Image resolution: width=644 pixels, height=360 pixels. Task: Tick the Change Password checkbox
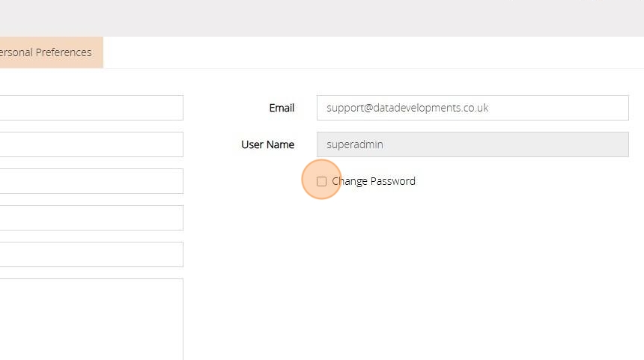(x=321, y=181)
